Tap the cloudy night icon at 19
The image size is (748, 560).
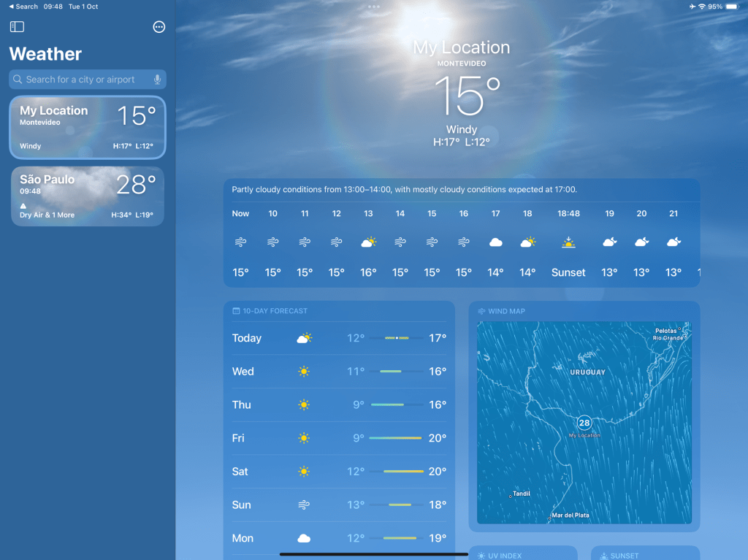pyautogui.click(x=609, y=242)
